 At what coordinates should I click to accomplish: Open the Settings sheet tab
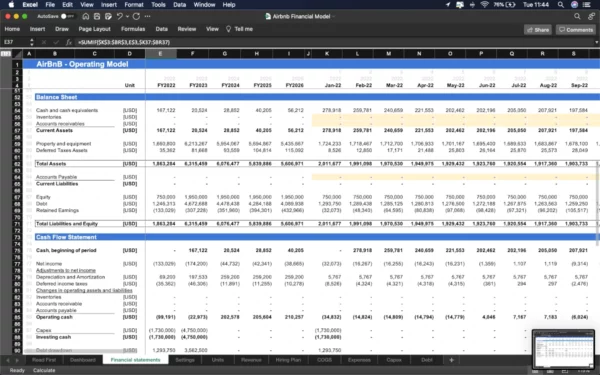pyautogui.click(x=185, y=360)
